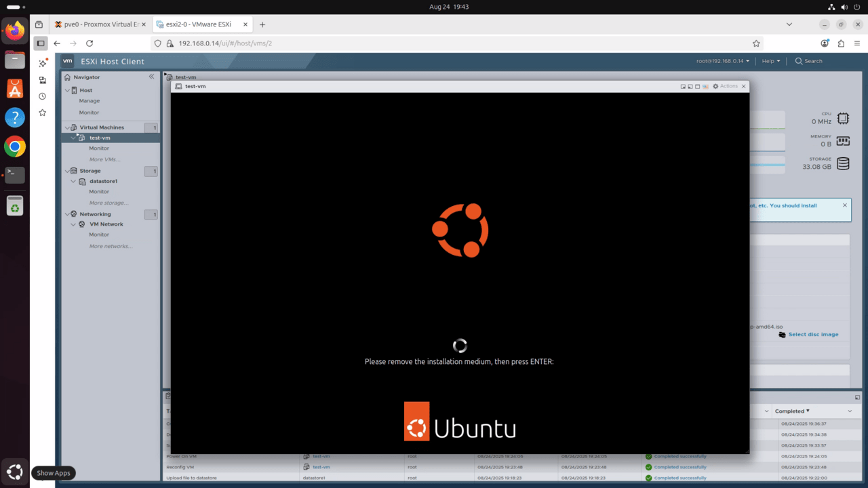
Task: Open the system tray status menu
Action: [845, 6]
